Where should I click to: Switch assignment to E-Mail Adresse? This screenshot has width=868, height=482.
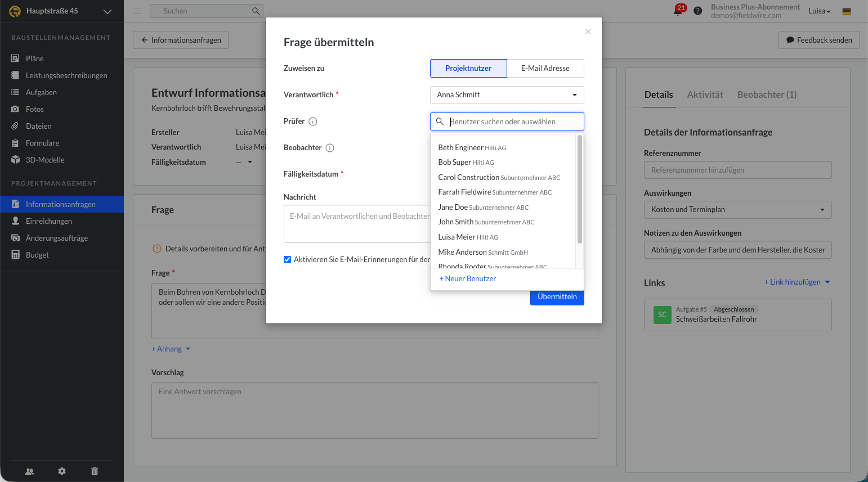pos(545,68)
